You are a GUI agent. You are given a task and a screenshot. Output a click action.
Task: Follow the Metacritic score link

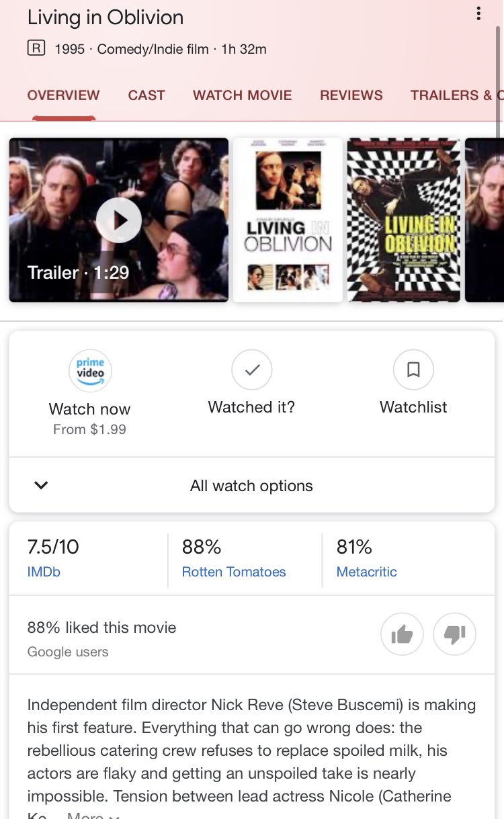tap(367, 572)
